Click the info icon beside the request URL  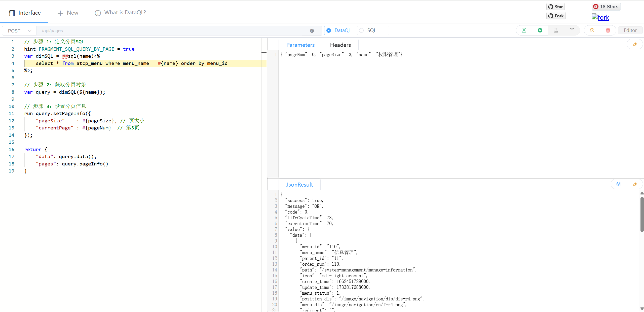pyautogui.click(x=312, y=31)
